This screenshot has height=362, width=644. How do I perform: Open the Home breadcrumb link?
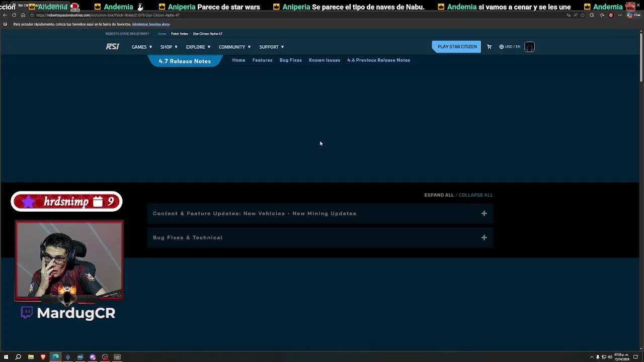[x=162, y=34]
